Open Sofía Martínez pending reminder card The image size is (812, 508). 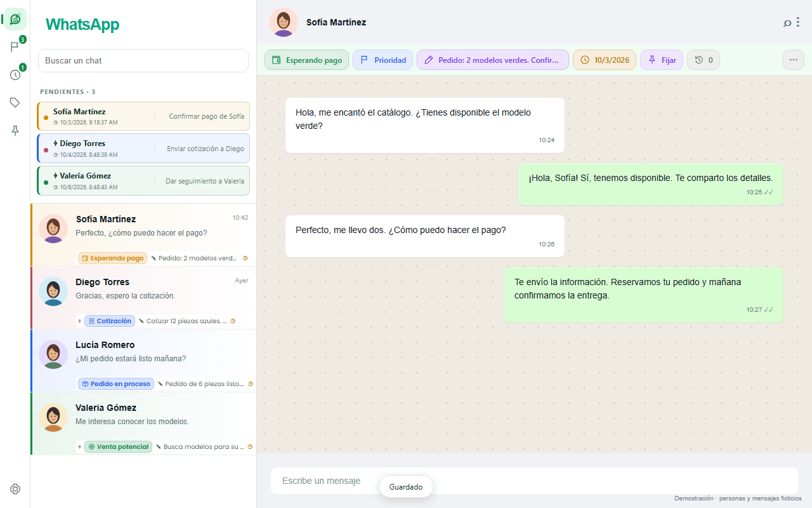pyautogui.click(x=143, y=116)
